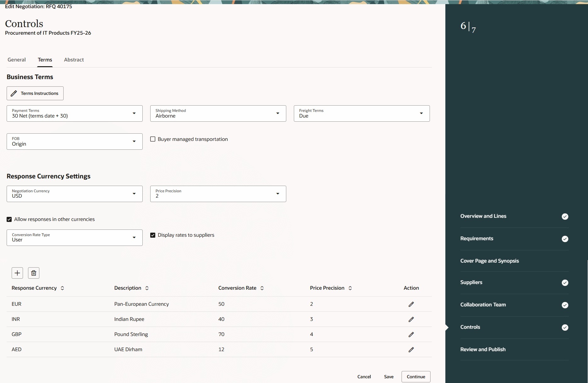Uncheck Display rates to suppliers
588x383 pixels.
tap(153, 235)
